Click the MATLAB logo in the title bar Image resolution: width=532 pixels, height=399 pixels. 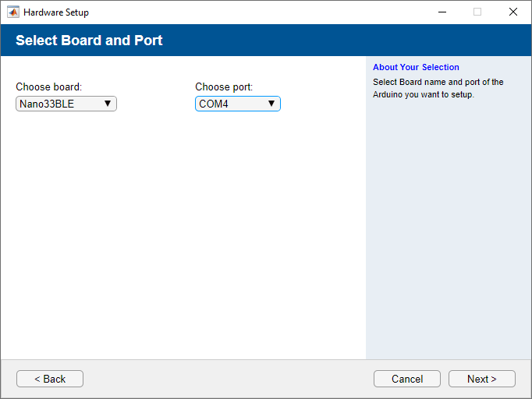click(x=13, y=12)
